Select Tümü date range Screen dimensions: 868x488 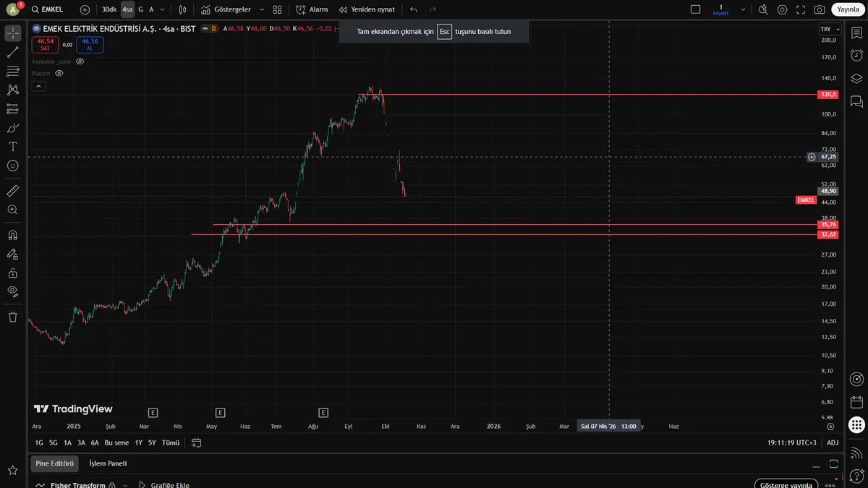(x=171, y=442)
